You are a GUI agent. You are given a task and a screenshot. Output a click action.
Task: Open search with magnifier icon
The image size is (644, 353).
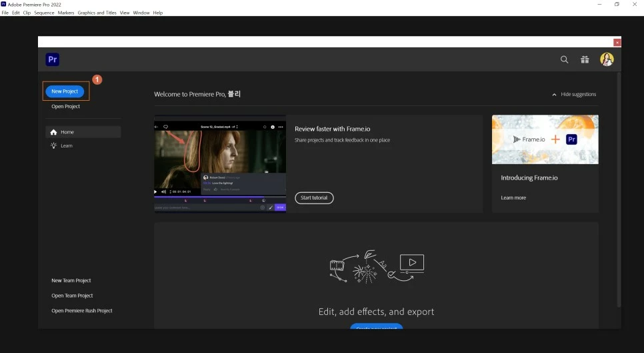click(x=564, y=59)
